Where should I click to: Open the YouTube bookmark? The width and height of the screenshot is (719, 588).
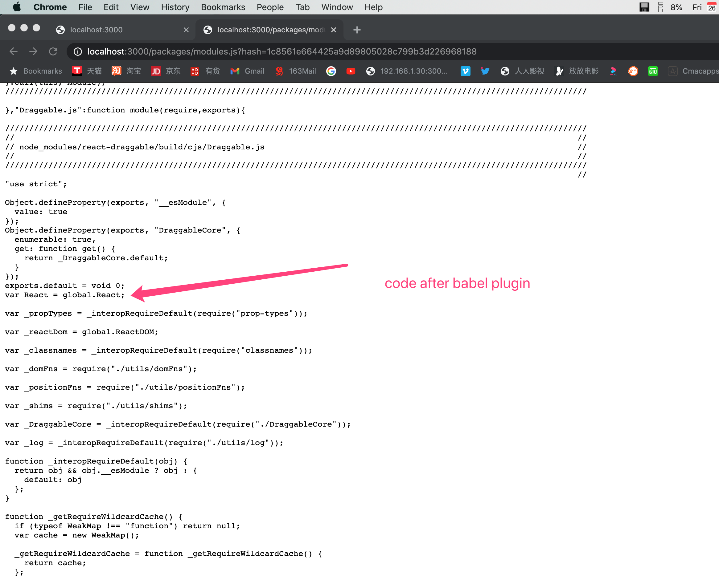point(351,71)
